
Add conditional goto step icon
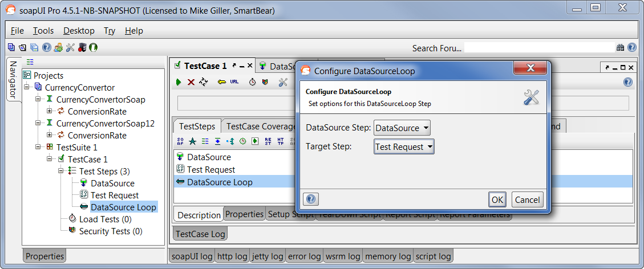(230, 141)
